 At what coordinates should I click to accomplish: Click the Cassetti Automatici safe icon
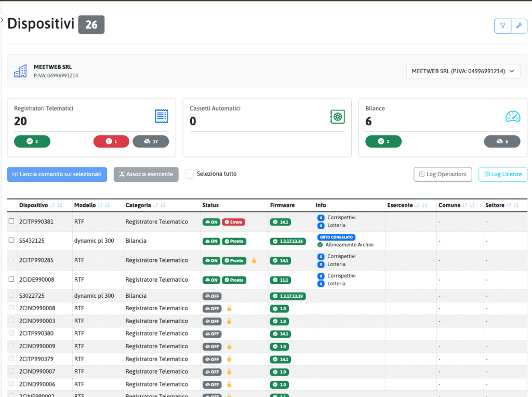click(x=337, y=116)
